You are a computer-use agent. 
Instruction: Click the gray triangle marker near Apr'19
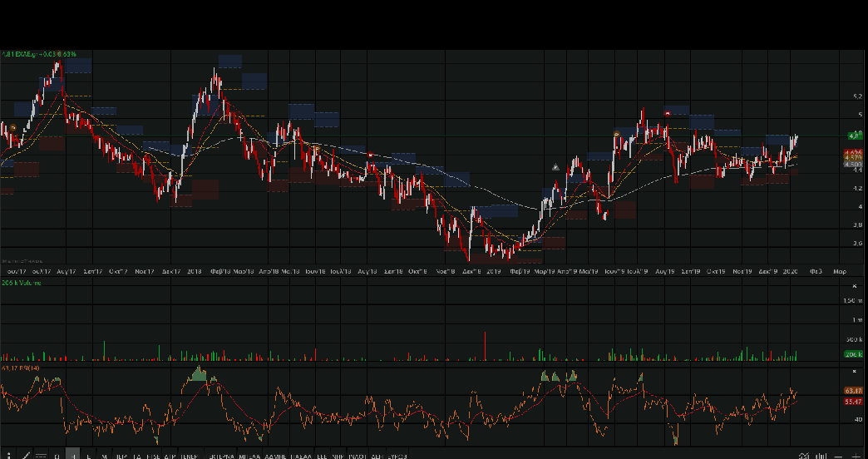(555, 167)
